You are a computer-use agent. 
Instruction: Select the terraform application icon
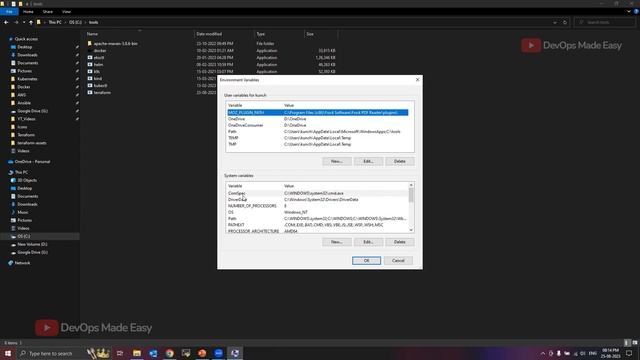pos(90,93)
